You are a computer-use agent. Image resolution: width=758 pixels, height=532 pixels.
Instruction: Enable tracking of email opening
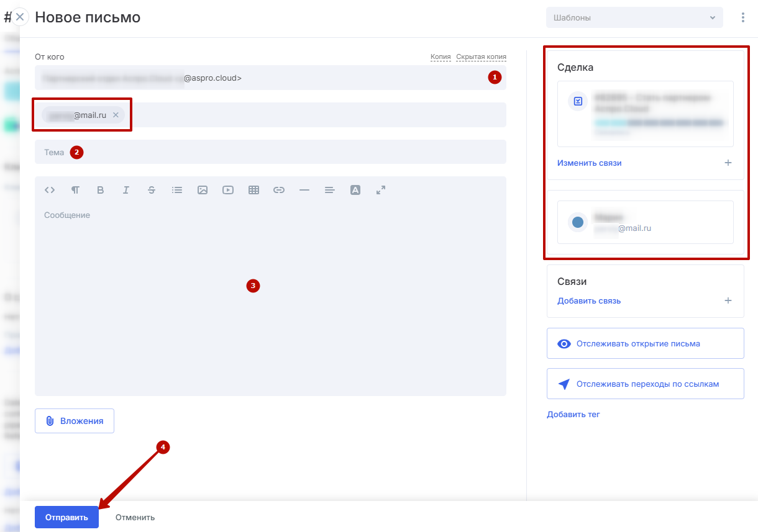(645, 343)
